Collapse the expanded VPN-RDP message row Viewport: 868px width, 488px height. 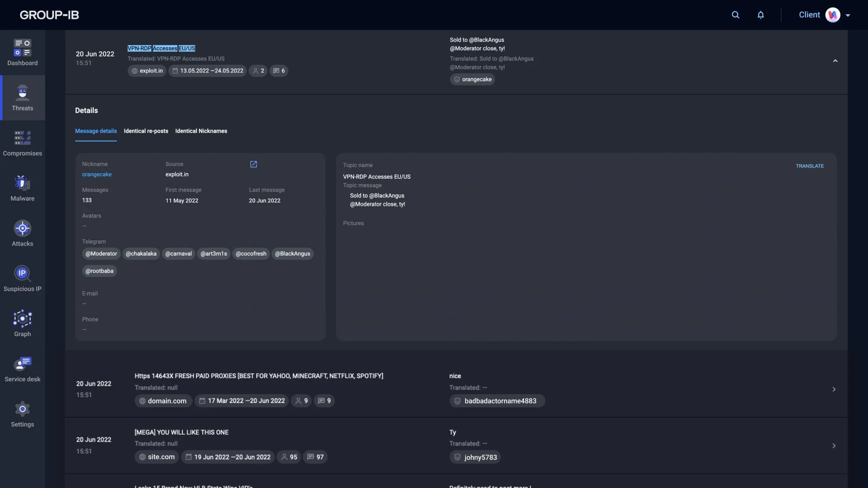(835, 61)
